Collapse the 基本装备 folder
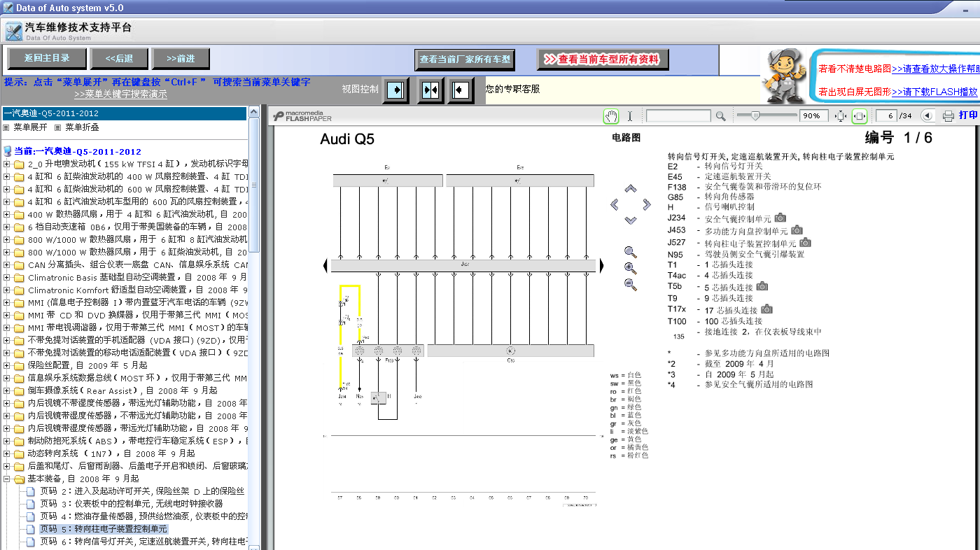Screen dimensions: 980x550 (x=7, y=479)
